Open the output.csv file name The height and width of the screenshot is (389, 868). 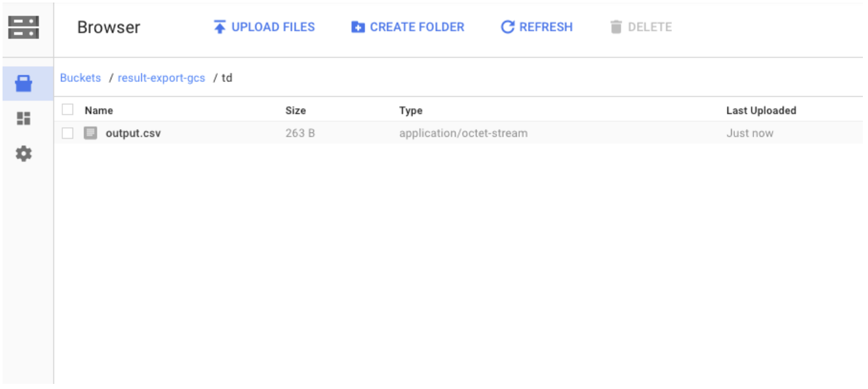[x=133, y=133]
